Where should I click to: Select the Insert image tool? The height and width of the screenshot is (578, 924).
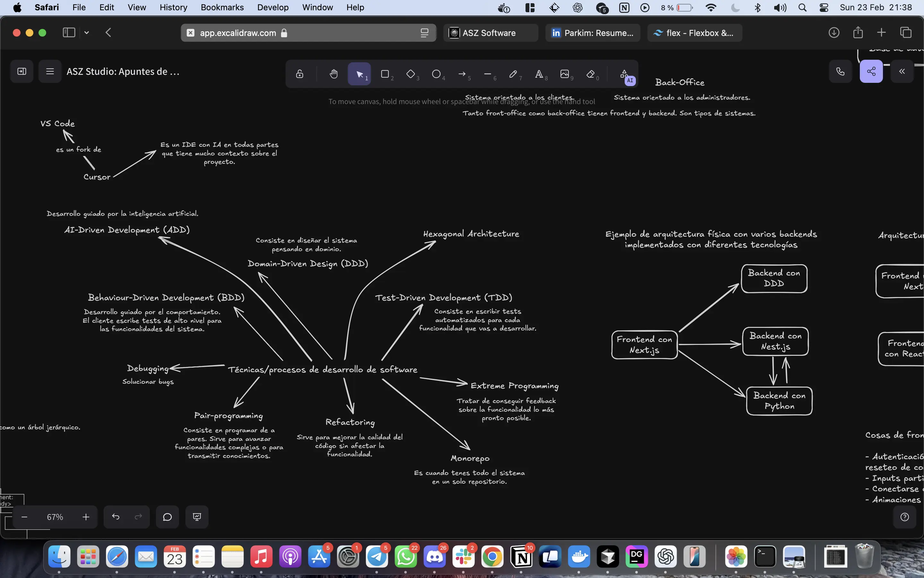coord(564,74)
